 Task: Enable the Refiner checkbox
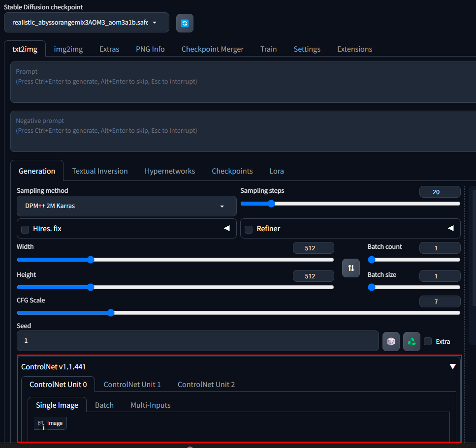pyautogui.click(x=249, y=229)
